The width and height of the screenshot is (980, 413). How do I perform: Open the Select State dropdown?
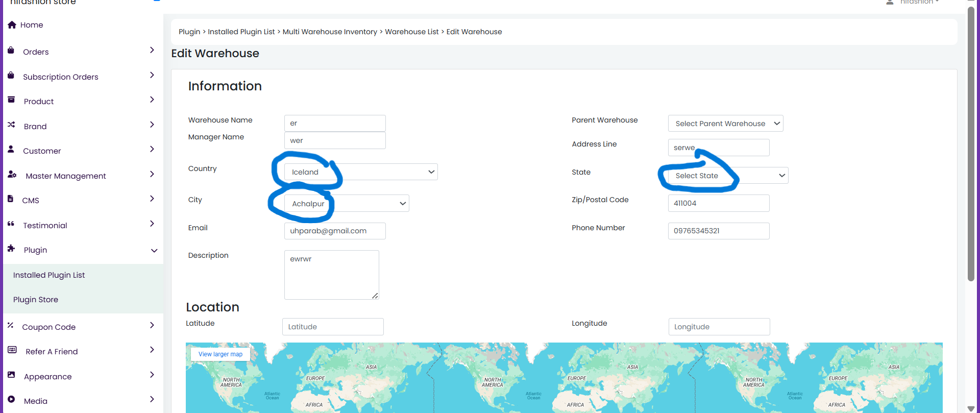point(728,176)
